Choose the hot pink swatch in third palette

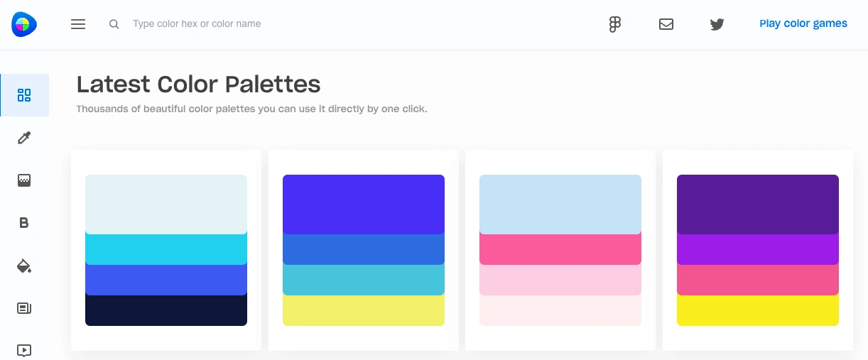pyautogui.click(x=560, y=249)
